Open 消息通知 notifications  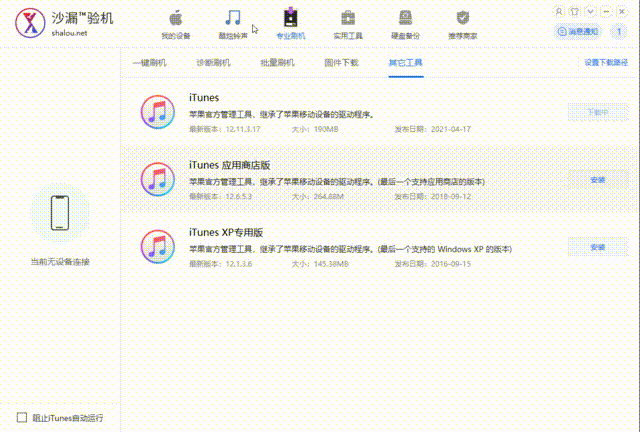578,31
